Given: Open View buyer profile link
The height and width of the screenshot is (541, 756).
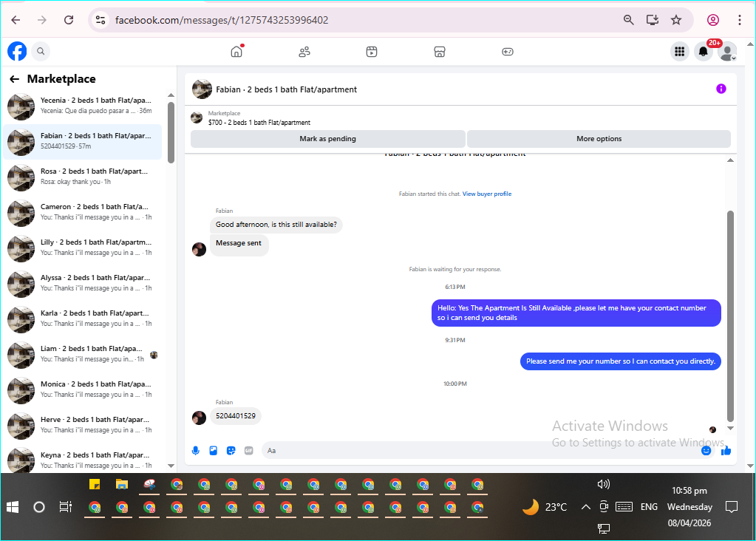Looking at the screenshot, I should coord(487,194).
